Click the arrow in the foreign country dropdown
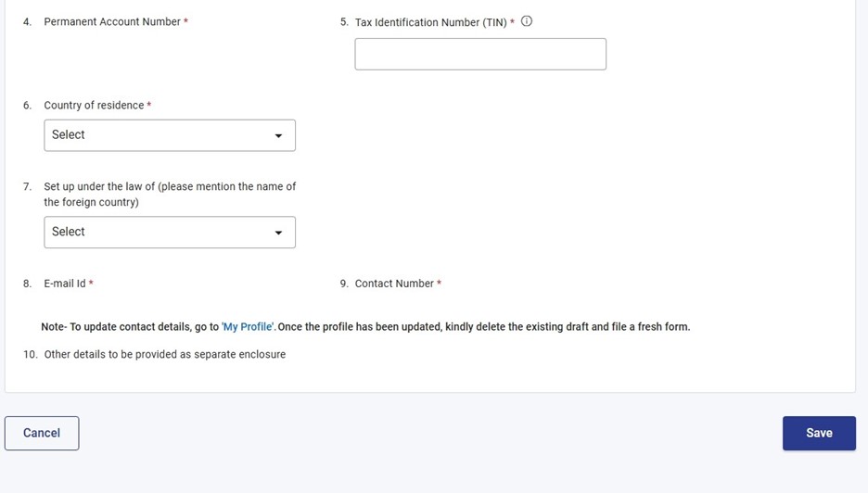868x493 pixels. pos(278,233)
